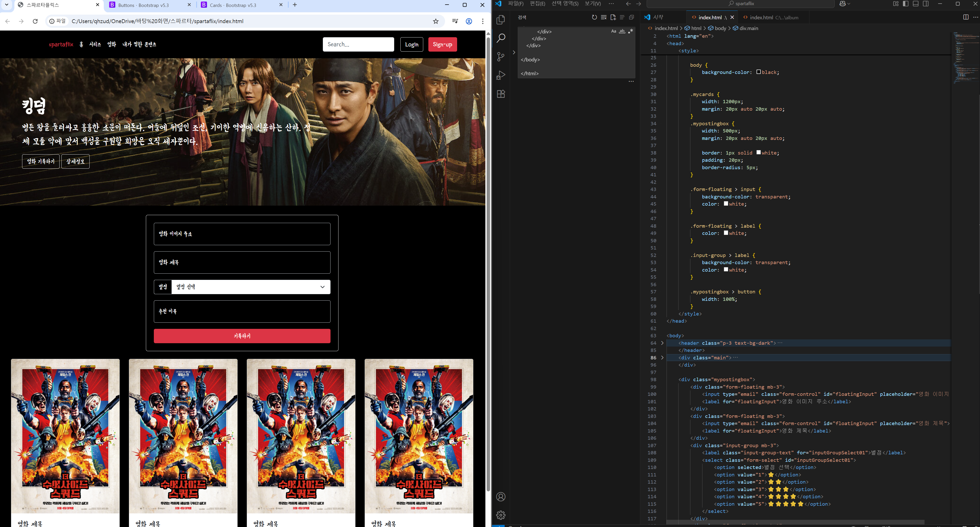Screen dimensions: 980x527
Task: Open the 파일(F) menu in VS Code
Action: tap(516, 4)
